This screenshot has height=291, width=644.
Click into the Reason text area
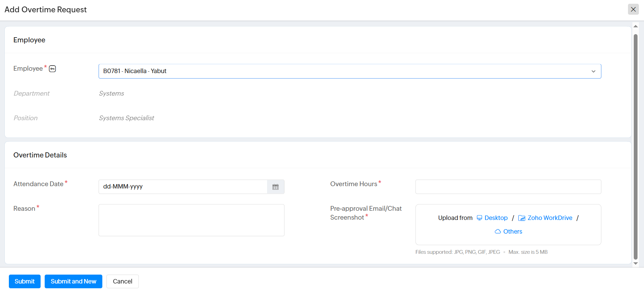click(x=191, y=220)
